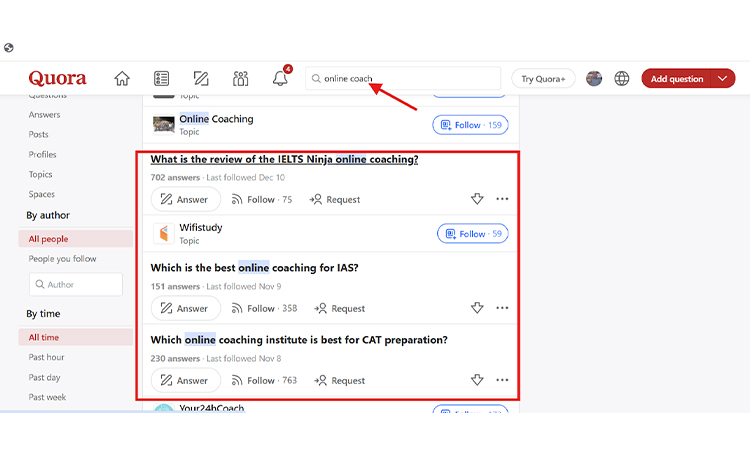
Task: Select the All people author filter
Action: click(x=76, y=239)
